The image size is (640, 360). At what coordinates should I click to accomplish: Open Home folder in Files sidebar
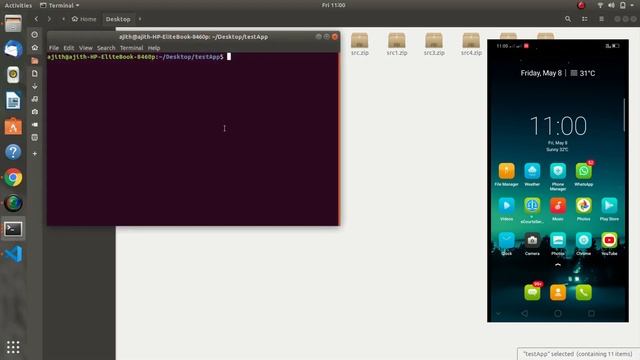pyautogui.click(x=35, y=48)
